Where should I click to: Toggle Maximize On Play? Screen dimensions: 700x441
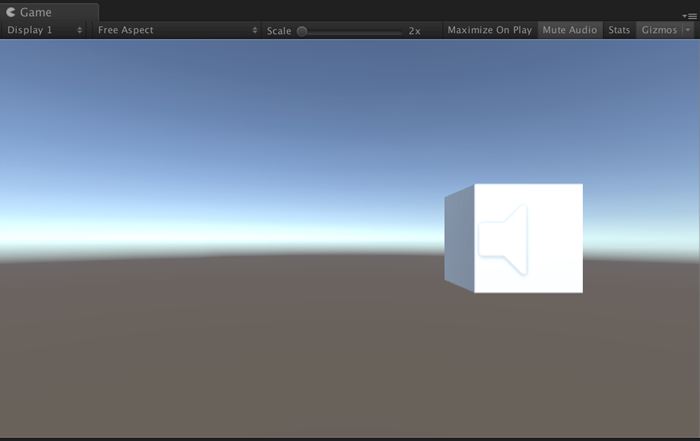pyautogui.click(x=489, y=30)
